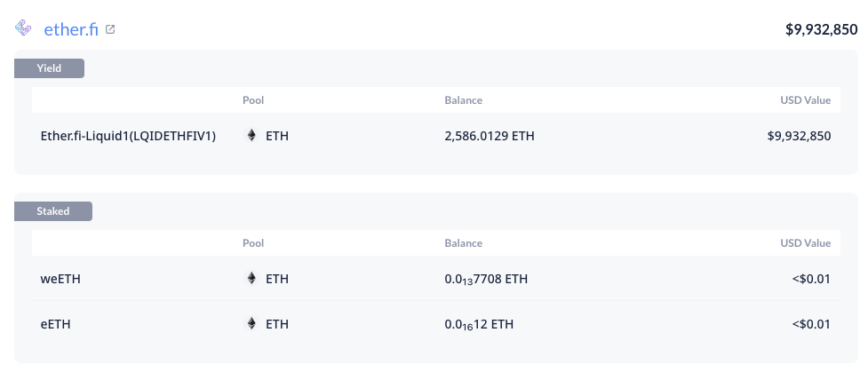Select the Yield section tab
The width and height of the screenshot is (868, 388).
[49, 68]
